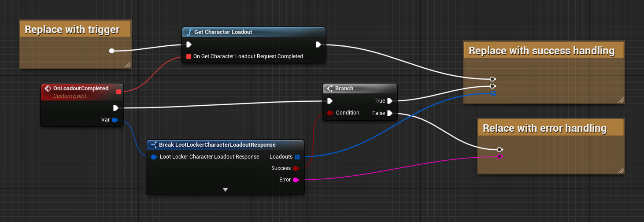Click the Success boolean output pin

pos(296,168)
